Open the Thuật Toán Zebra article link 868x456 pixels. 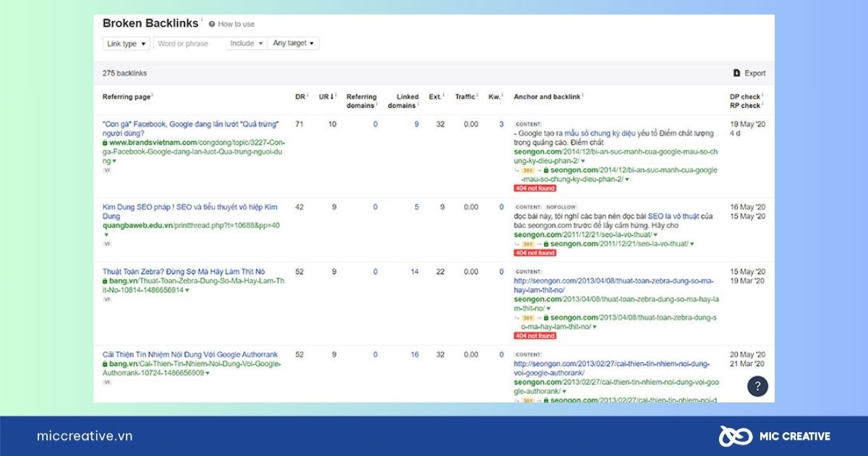point(184,272)
